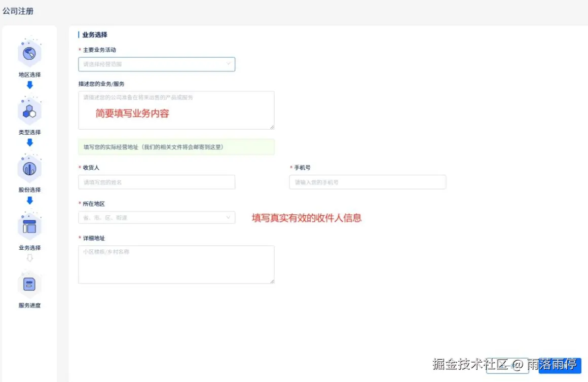588x382 pixels.
Task: Focus the 详细地址 address text area
Action: pos(176,264)
